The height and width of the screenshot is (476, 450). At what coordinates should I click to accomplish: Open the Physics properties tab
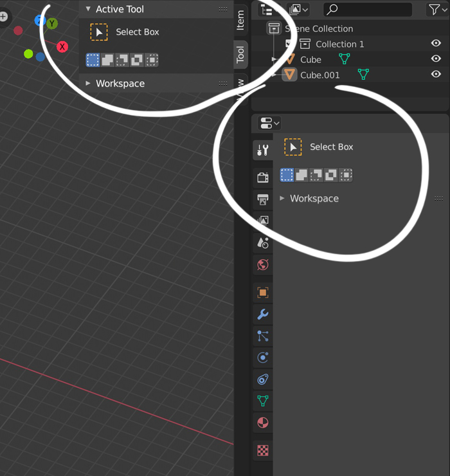263,358
